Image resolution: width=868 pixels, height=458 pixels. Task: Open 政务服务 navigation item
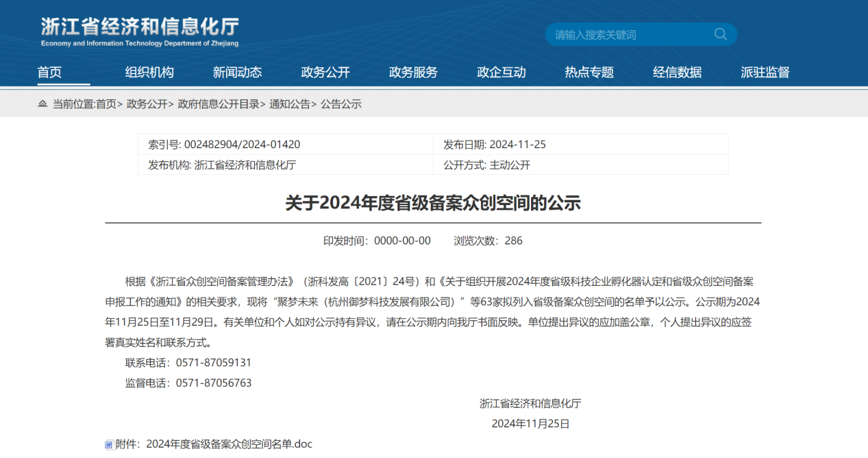[413, 72]
